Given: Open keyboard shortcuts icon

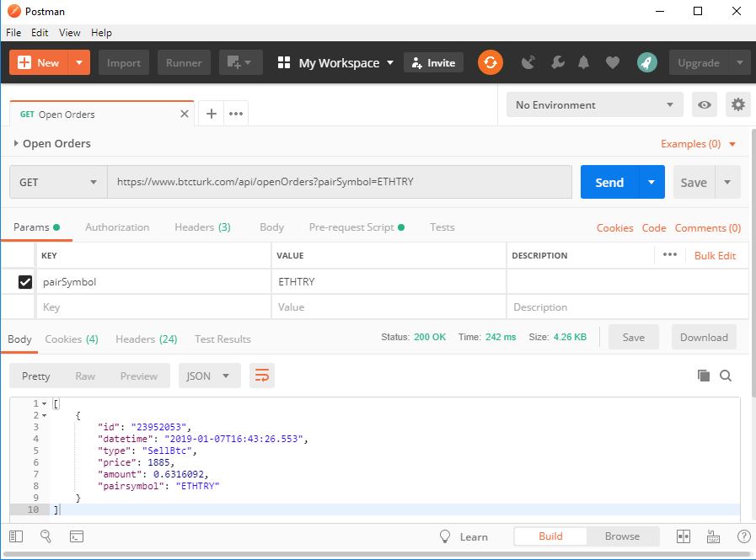Looking at the screenshot, I should pyautogui.click(x=714, y=536).
